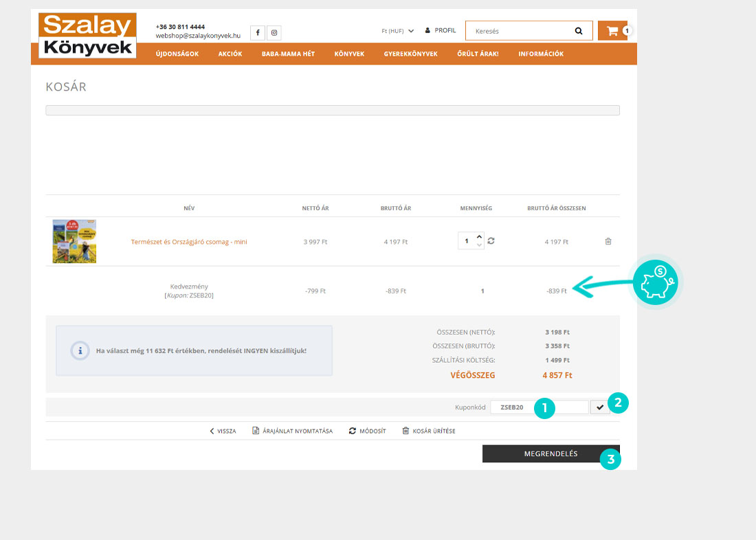Click the MEGRENDELÉS order button
The image size is (756, 540).
[x=551, y=453]
